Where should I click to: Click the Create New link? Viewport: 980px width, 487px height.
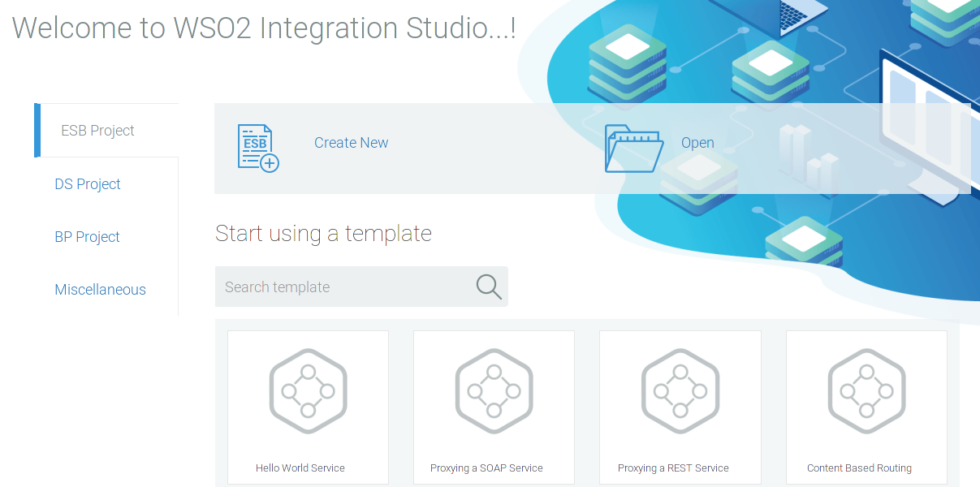point(351,142)
